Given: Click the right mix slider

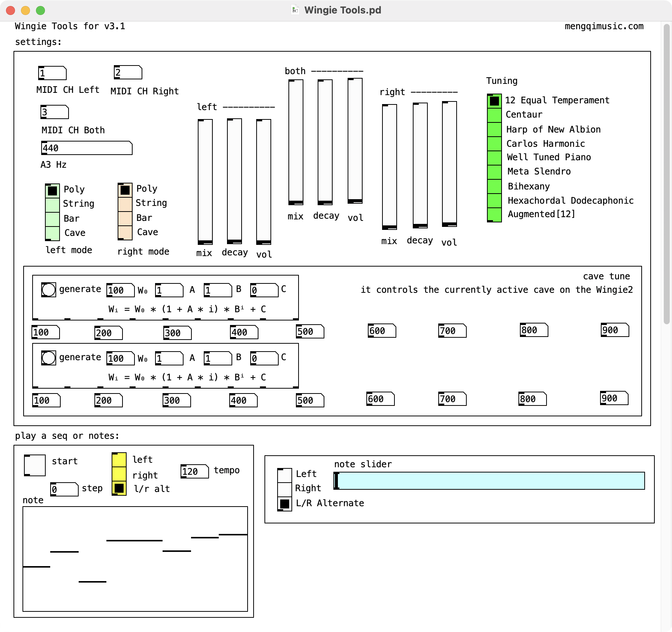Looking at the screenshot, I should (390, 167).
